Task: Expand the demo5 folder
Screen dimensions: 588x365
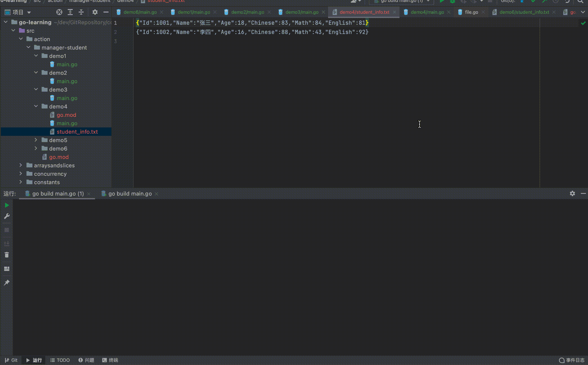Action: tap(36, 140)
